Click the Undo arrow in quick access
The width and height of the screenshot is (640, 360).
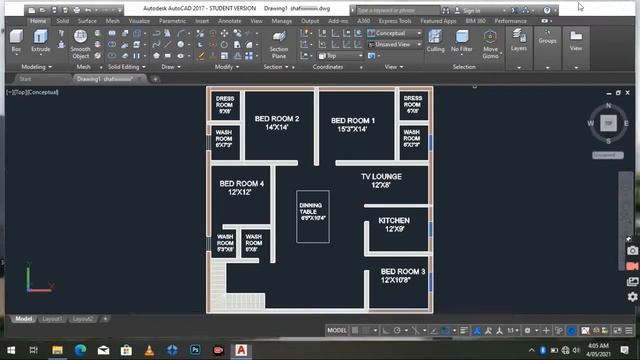pyautogui.click(x=88, y=10)
